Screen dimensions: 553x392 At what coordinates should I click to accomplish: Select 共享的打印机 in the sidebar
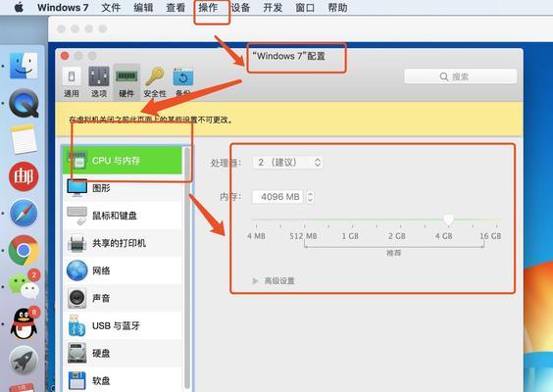123,243
